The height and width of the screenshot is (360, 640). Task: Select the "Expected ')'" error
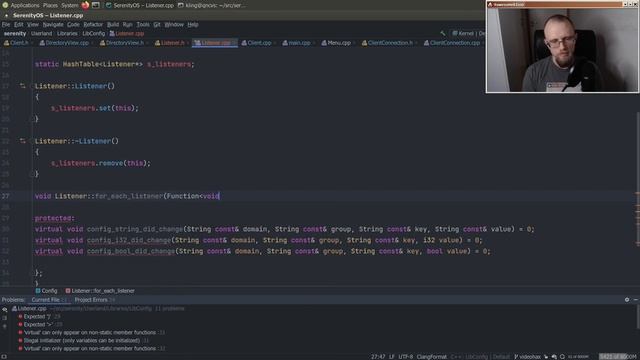coord(39,317)
